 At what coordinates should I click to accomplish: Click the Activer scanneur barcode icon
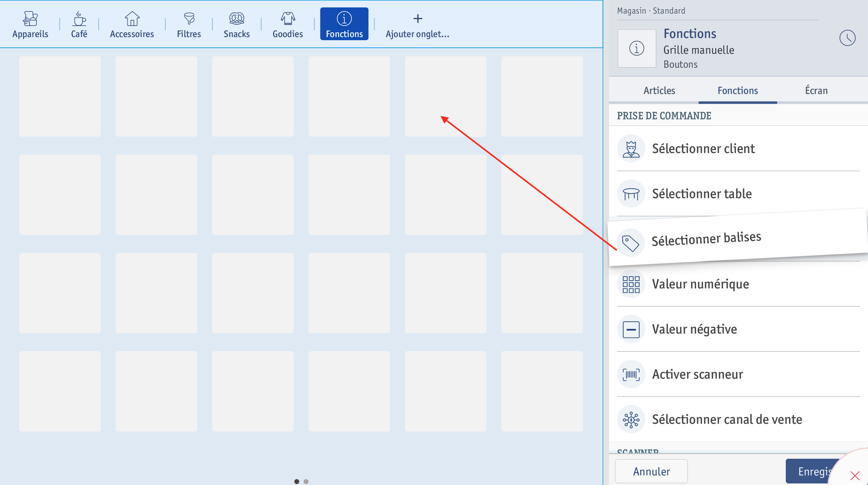point(631,374)
